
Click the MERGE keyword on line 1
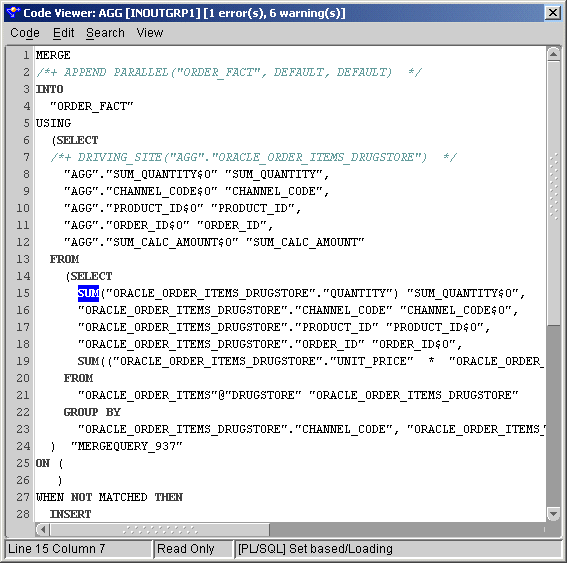coord(53,55)
